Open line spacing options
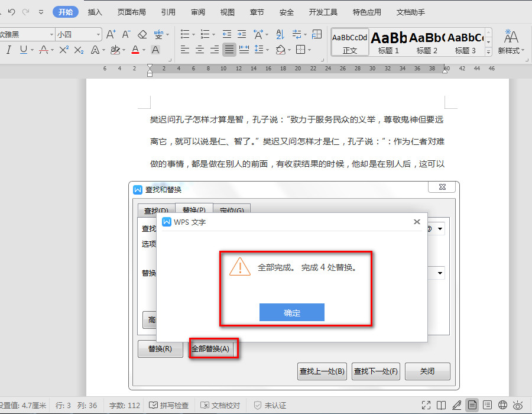This screenshot has height=414, width=532. pyautogui.click(x=259, y=50)
